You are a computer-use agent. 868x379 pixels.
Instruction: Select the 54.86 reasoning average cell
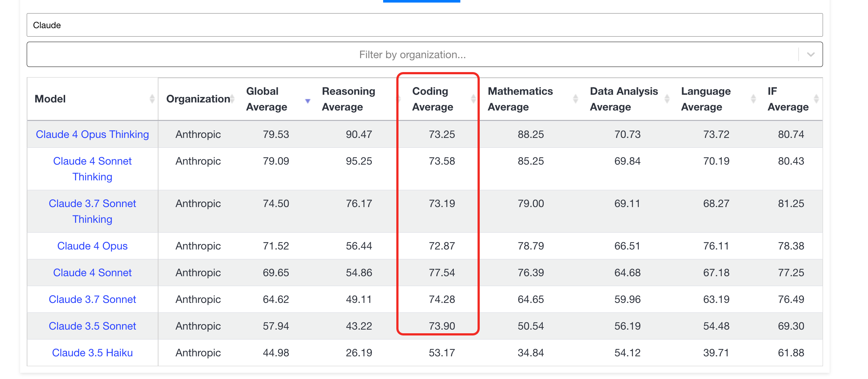coord(359,273)
